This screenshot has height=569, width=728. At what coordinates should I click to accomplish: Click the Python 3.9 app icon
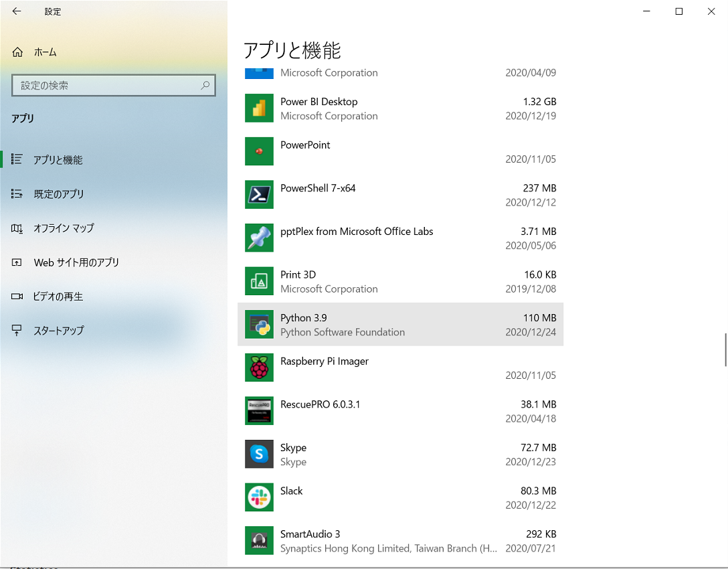[259, 324]
